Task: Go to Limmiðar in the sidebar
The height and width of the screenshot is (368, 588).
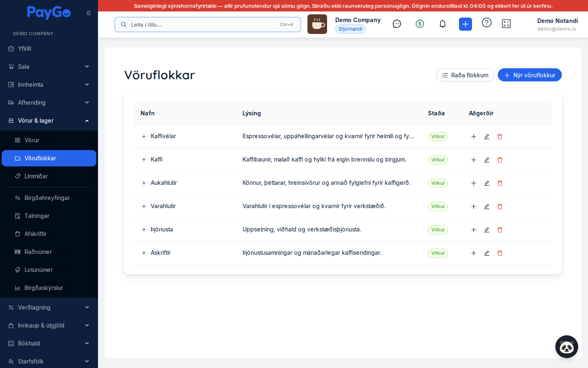Action: pyautogui.click(x=49, y=176)
